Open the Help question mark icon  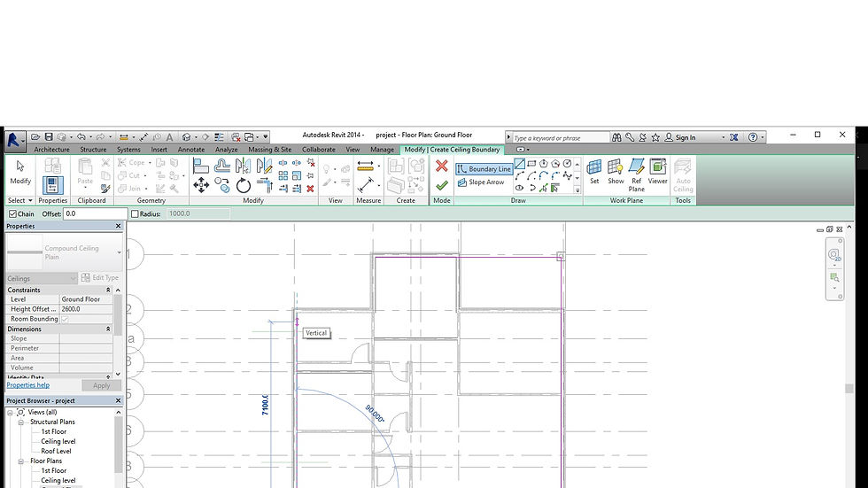(x=753, y=137)
